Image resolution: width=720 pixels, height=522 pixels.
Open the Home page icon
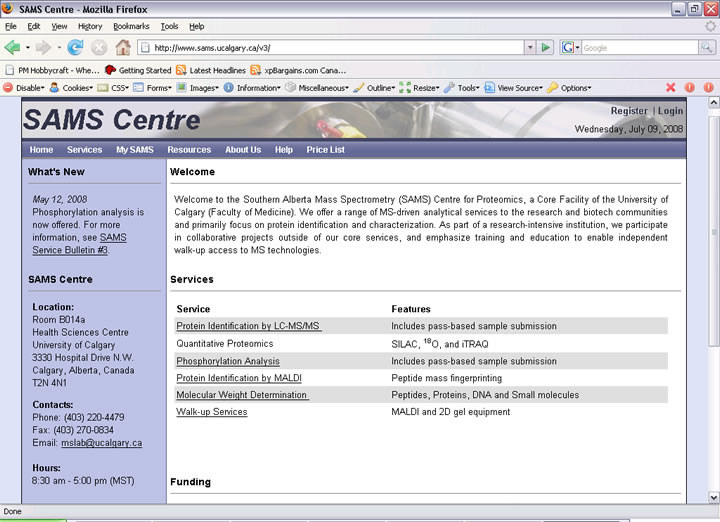coord(123,47)
